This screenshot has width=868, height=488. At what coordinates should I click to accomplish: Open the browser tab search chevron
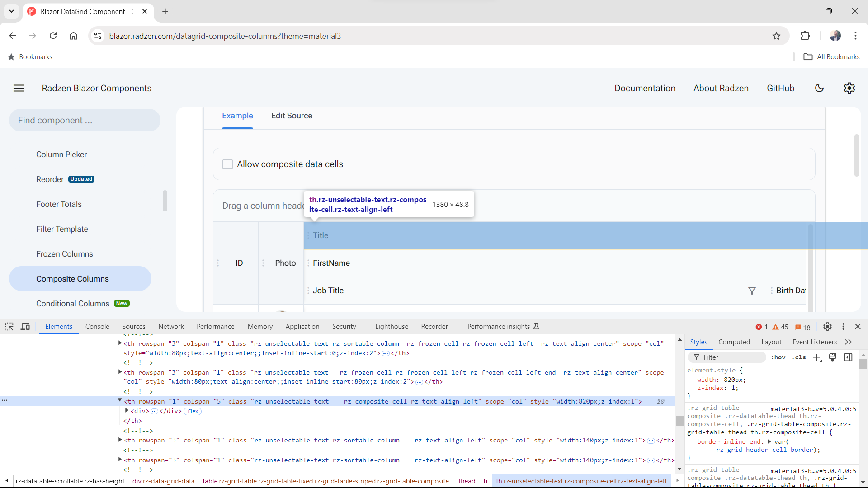tap(11, 11)
